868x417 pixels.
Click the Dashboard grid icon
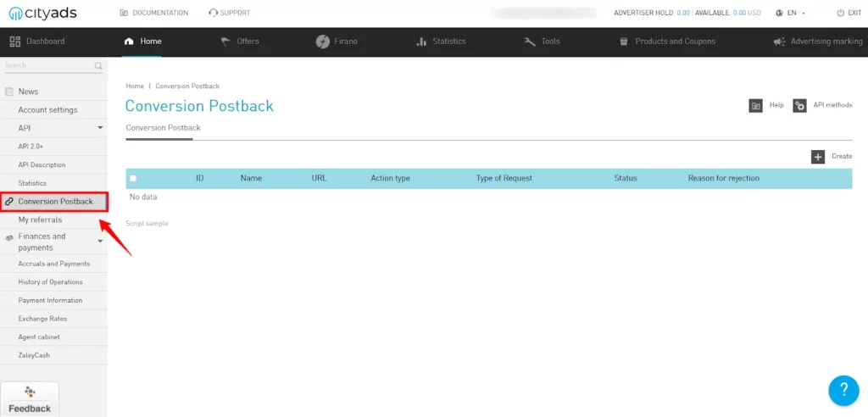tap(15, 42)
